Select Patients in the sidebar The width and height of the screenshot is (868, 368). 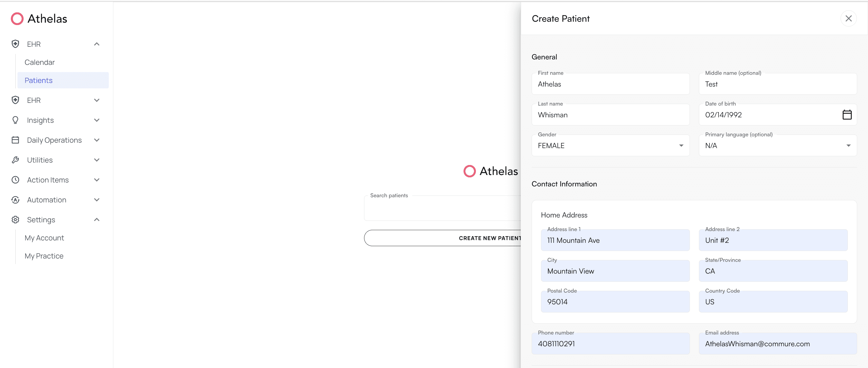pos(38,80)
